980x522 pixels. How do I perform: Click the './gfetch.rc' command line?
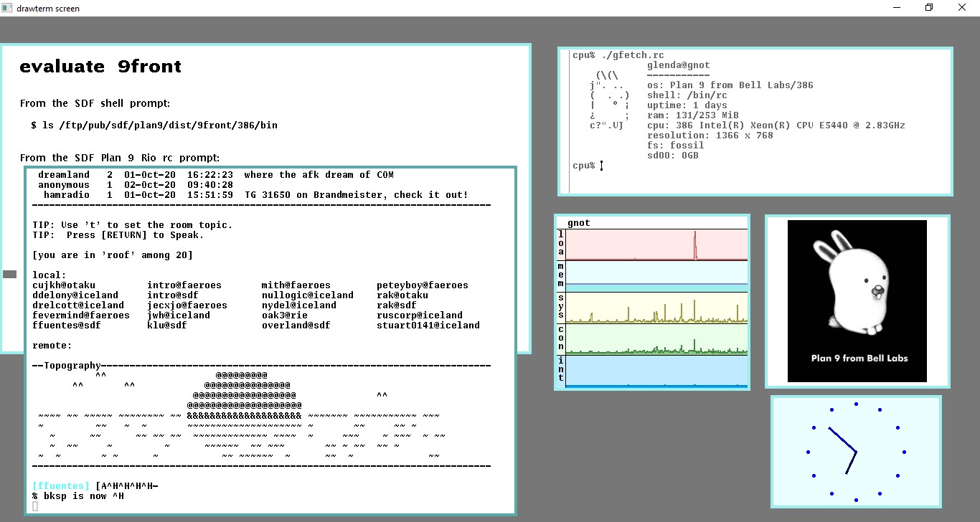(x=618, y=55)
